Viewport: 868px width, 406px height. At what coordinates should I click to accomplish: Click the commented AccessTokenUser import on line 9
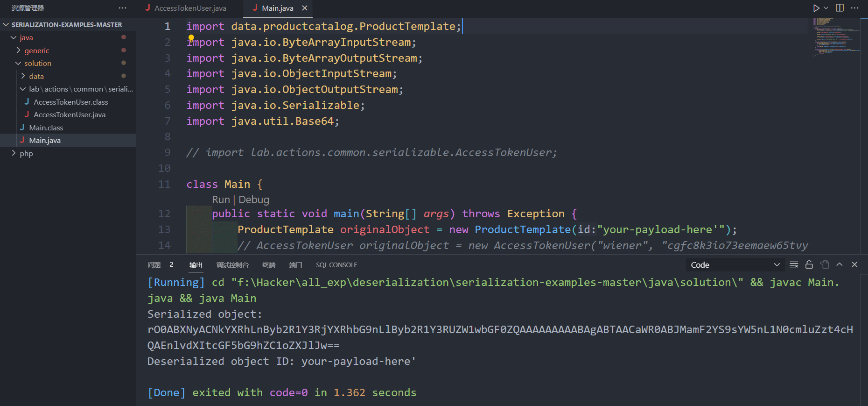tap(371, 152)
